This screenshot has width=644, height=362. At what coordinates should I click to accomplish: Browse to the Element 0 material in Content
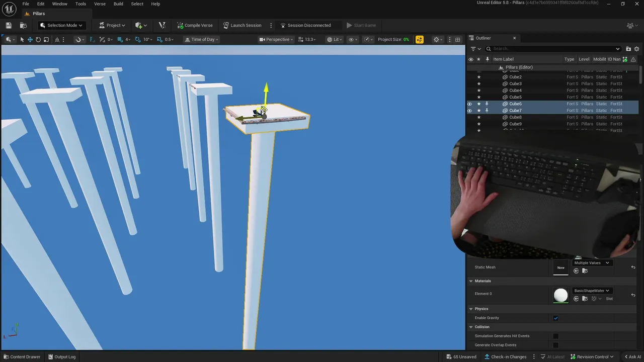coord(585,299)
